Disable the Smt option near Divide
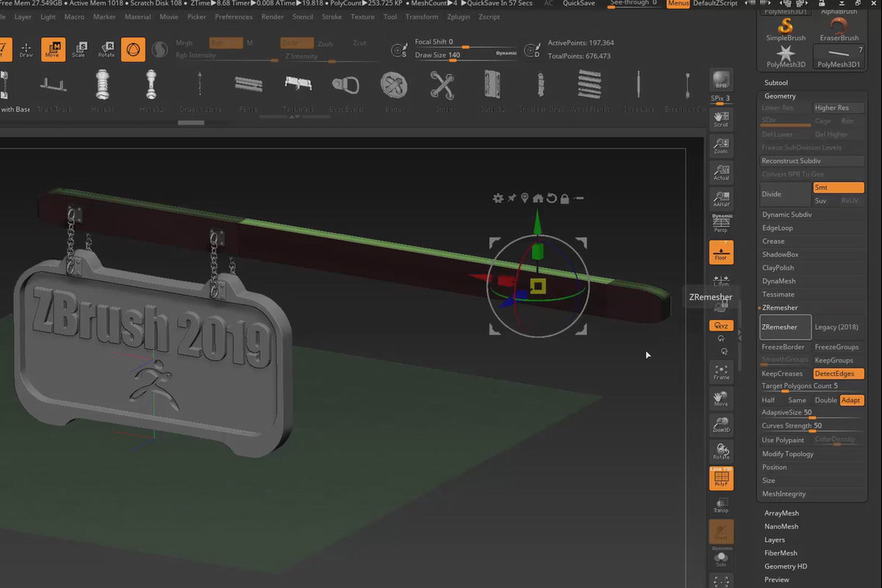This screenshot has height=588, width=882. click(x=838, y=187)
